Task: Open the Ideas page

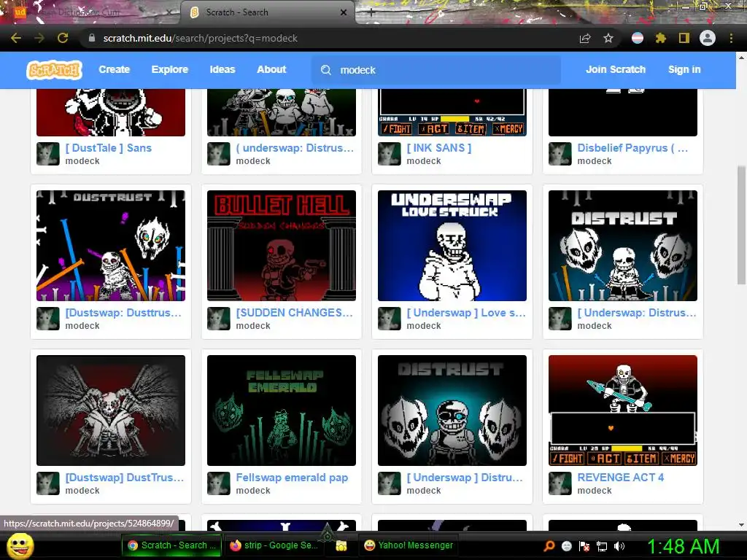Action: tap(222, 69)
